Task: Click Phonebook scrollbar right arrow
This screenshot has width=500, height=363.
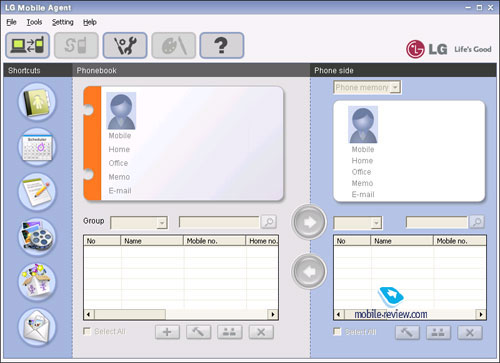Action: pyautogui.click(x=273, y=314)
